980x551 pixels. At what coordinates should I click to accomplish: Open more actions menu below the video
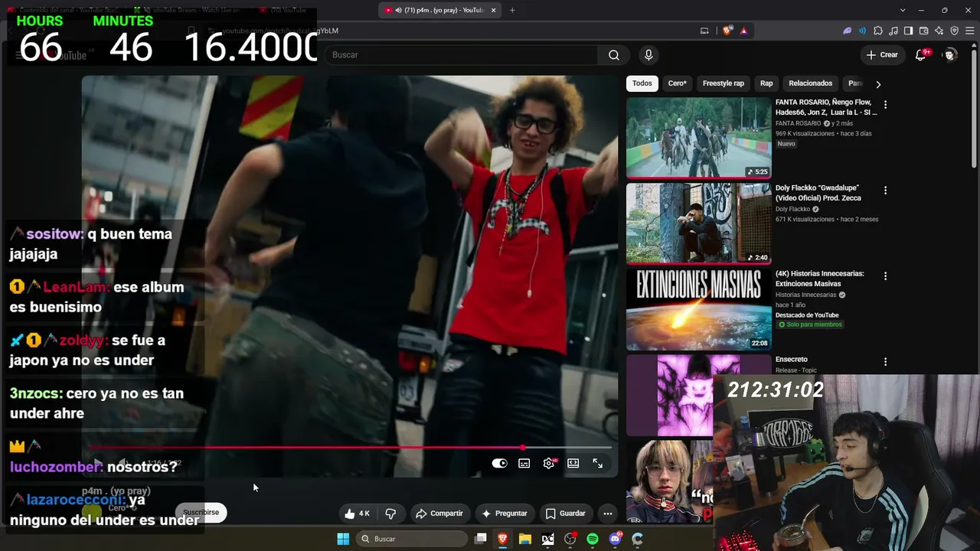607,514
